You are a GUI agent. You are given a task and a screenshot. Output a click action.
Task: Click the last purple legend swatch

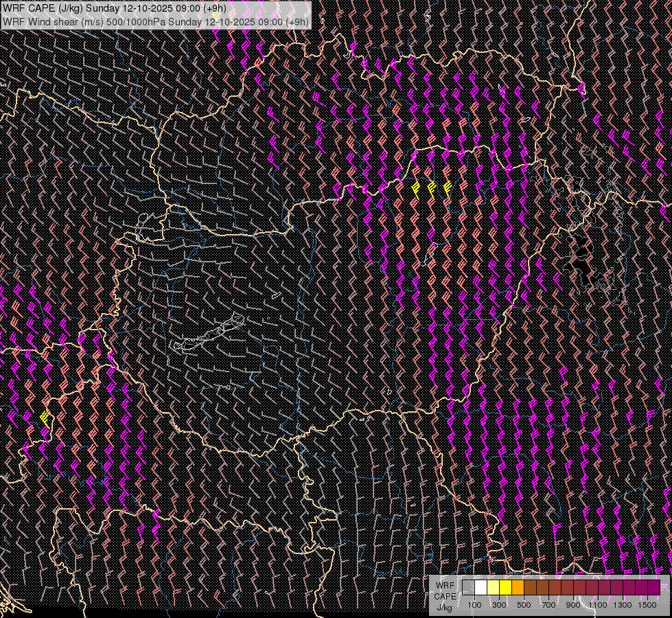(x=653, y=587)
